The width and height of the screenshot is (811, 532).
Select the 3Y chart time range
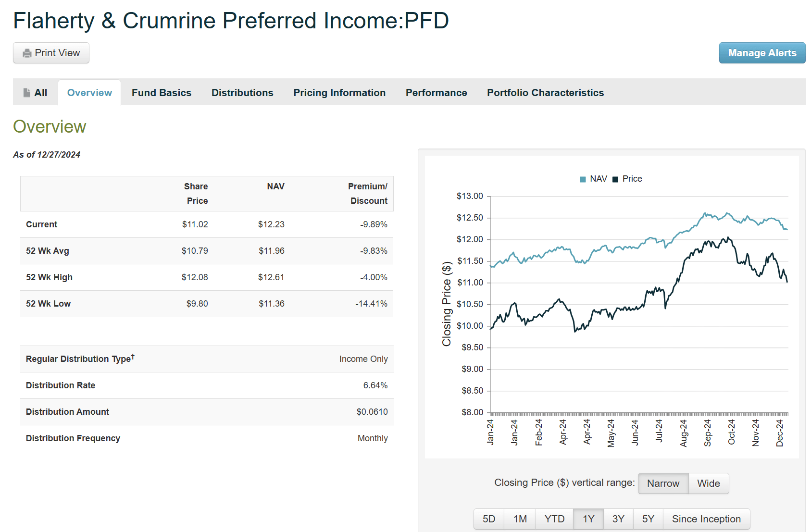pyautogui.click(x=618, y=519)
